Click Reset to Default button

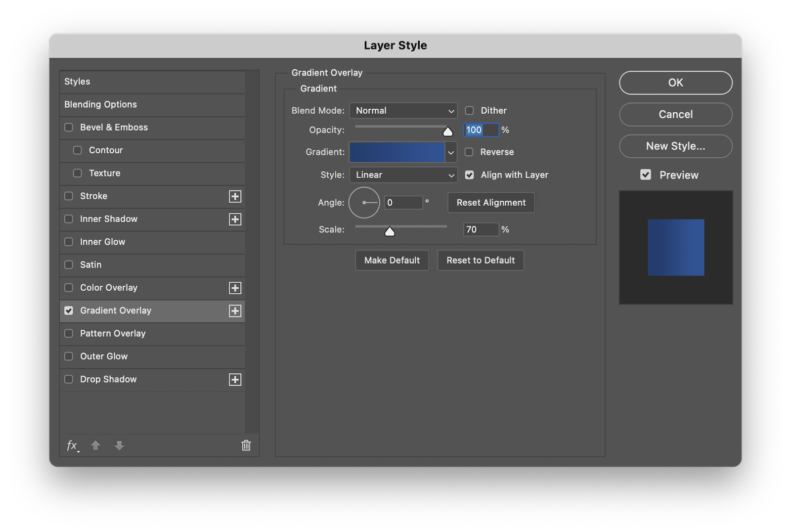pos(481,261)
